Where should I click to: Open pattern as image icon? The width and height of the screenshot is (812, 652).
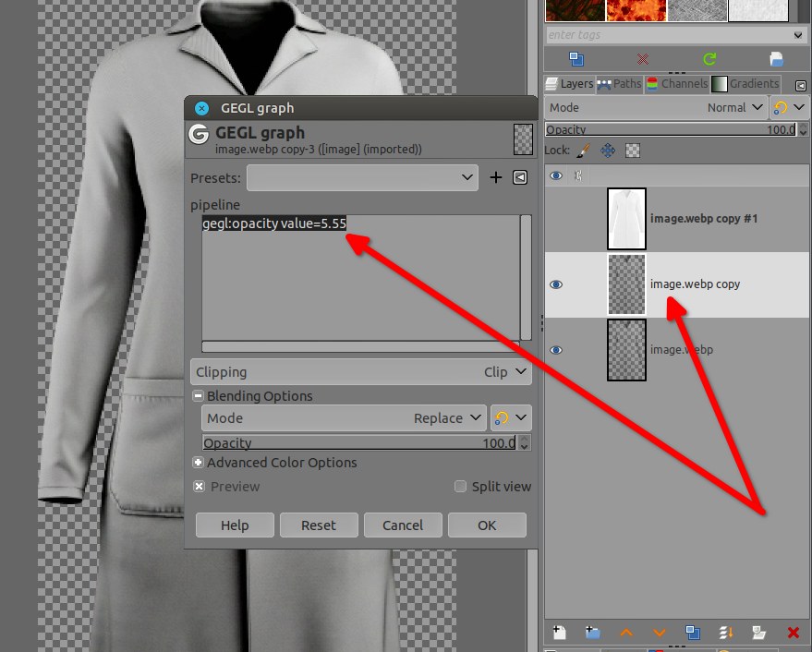point(776,59)
